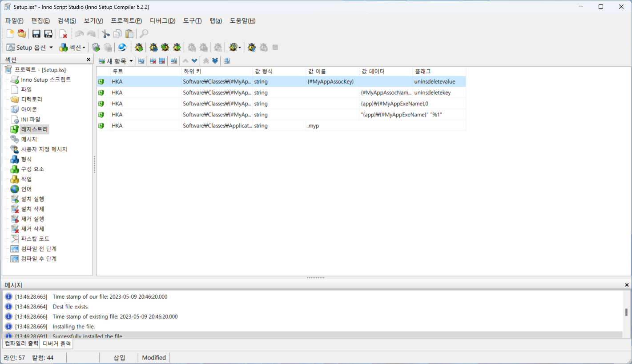Select 사용자 지정 메시지 section
This screenshot has width=632, height=364.
pyautogui.click(x=44, y=149)
